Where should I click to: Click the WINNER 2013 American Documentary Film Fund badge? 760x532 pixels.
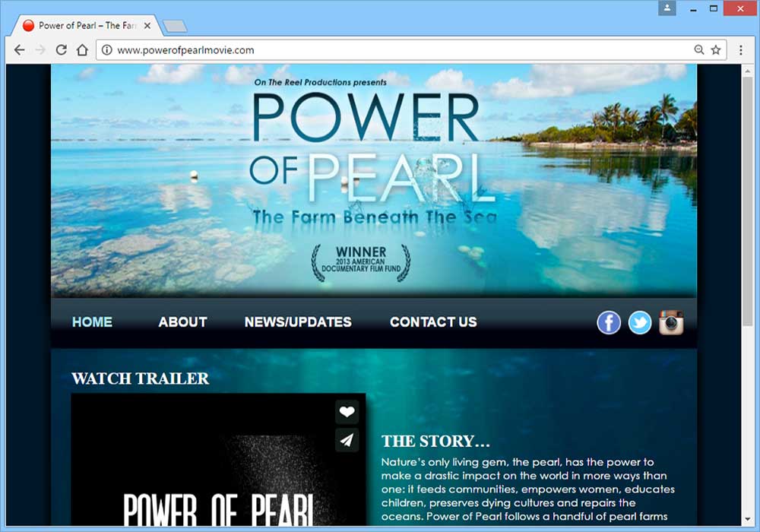click(361, 263)
